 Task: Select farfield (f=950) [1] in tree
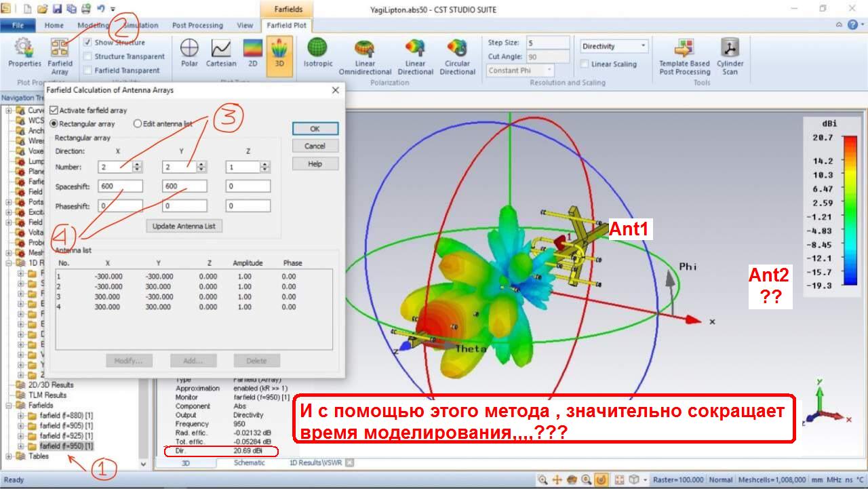click(66, 446)
